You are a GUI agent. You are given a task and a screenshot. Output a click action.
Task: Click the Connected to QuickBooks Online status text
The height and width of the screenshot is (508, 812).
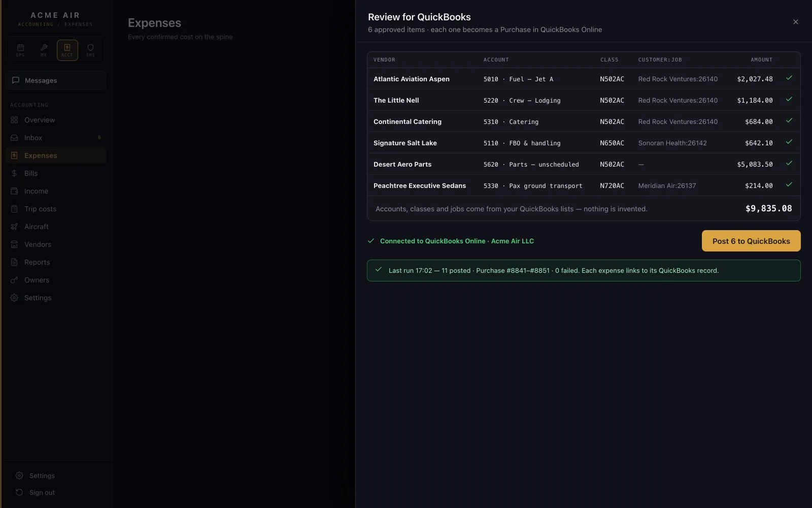tap(457, 241)
